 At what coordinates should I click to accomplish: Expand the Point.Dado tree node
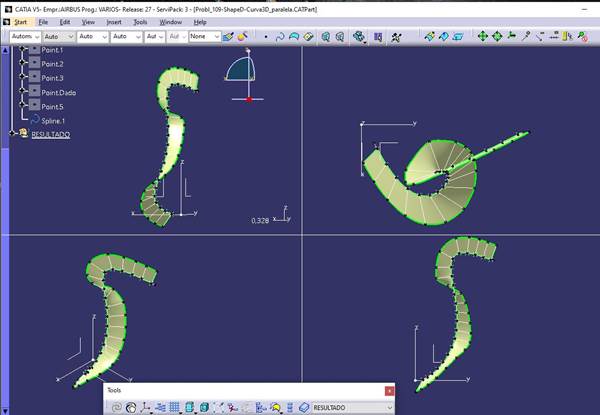(21, 91)
